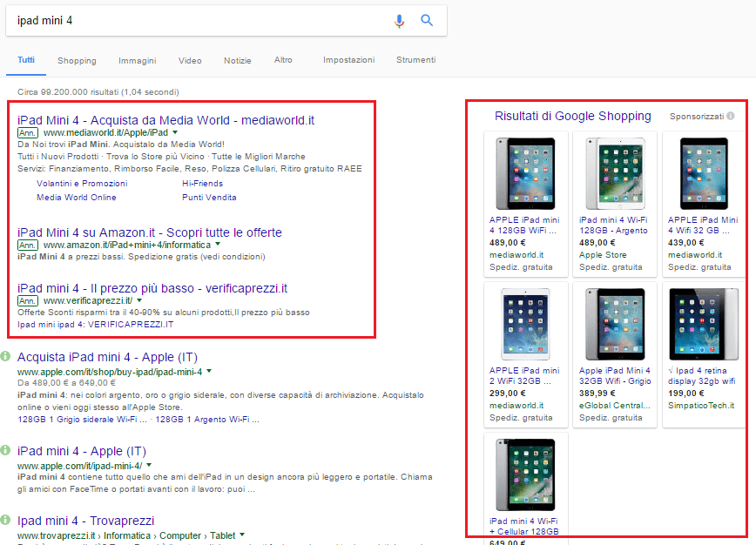Screen dimensions: 756x545
Task: Open the dropdown arrow after www.mediaworld.it/Apple/iPad
Action: pos(175,132)
